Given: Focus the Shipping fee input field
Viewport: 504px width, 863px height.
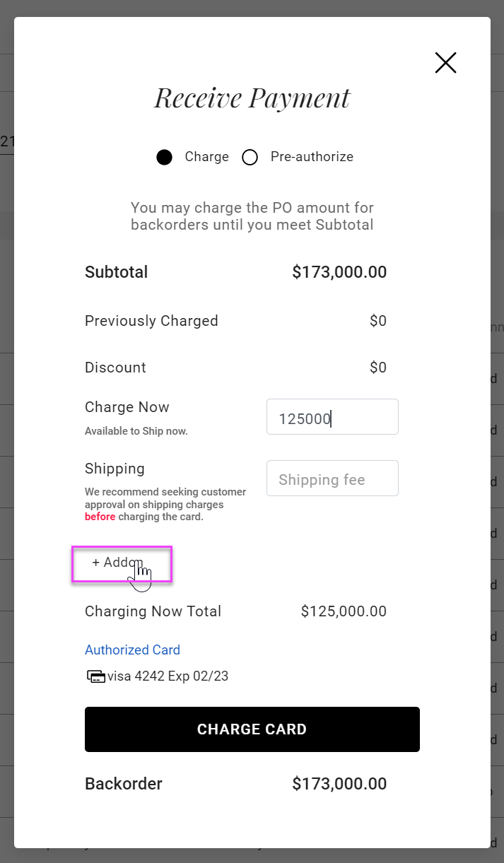Looking at the screenshot, I should 332,479.
